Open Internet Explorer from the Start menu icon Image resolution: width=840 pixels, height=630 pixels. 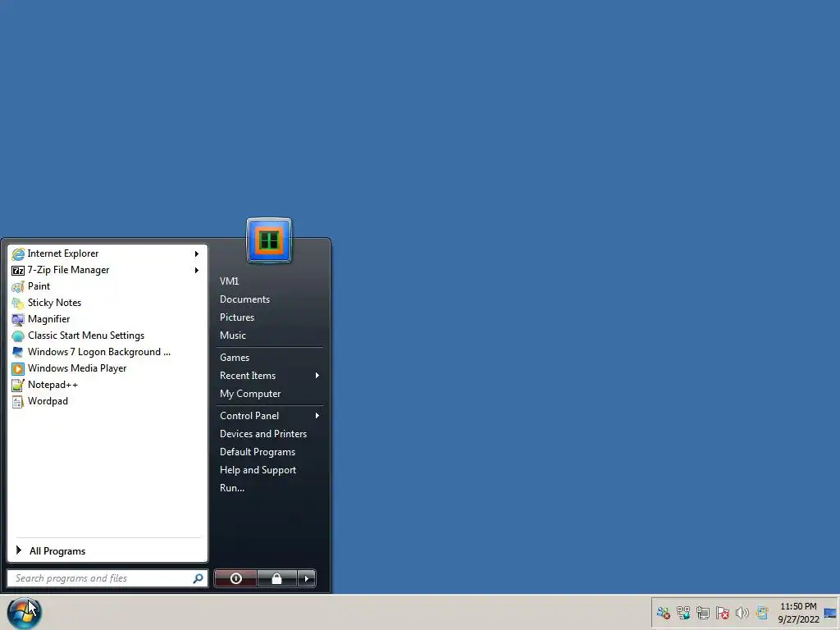(x=18, y=254)
